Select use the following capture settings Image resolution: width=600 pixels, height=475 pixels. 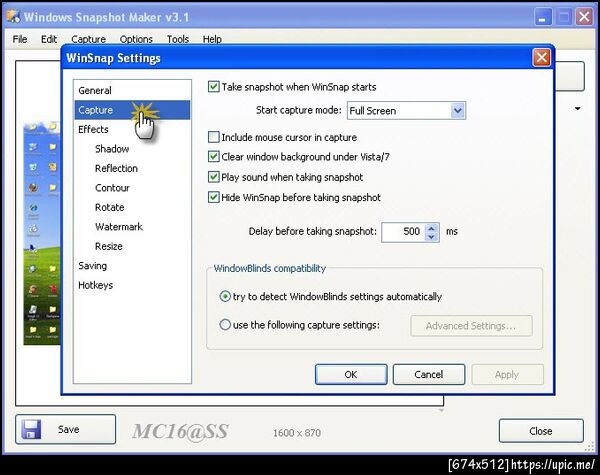click(x=225, y=325)
